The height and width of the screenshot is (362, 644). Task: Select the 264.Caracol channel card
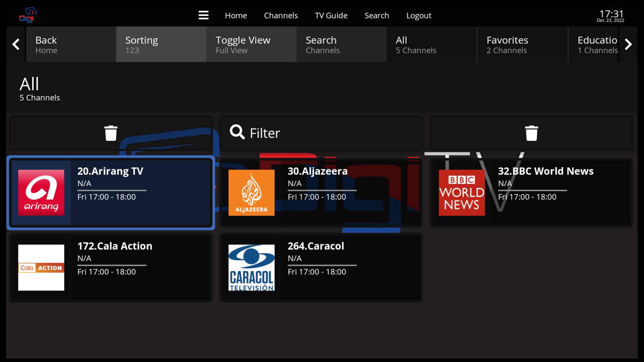click(x=321, y=267)
